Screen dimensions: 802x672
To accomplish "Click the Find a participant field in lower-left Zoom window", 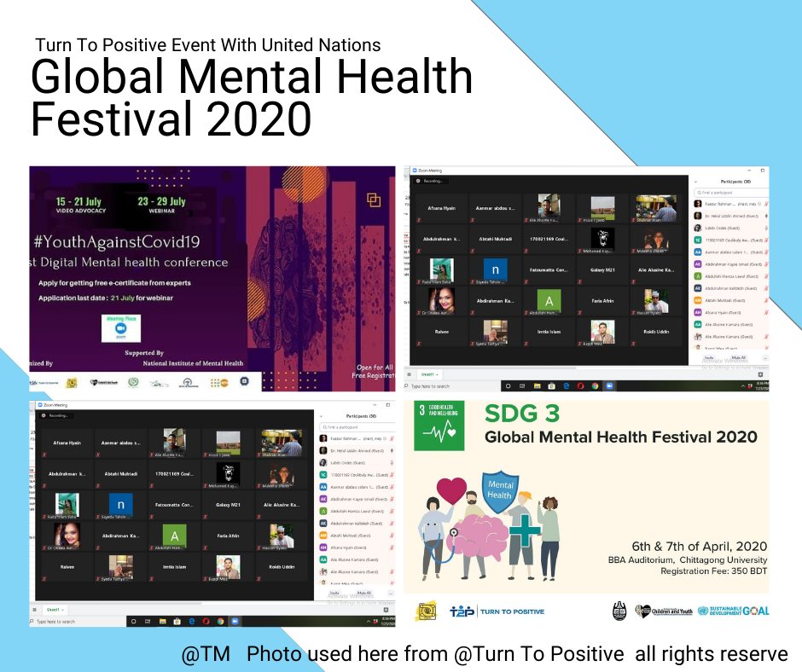I will 357,427.
